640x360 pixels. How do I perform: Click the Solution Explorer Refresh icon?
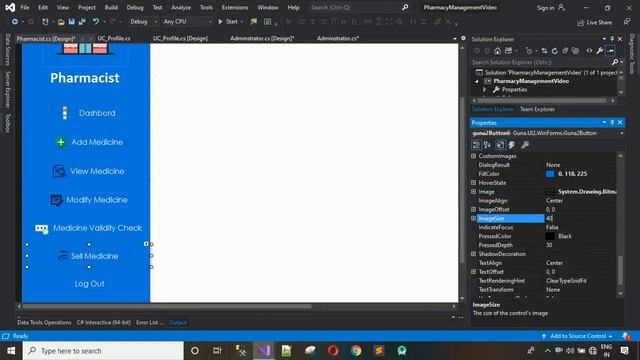[x=554, y=51]
